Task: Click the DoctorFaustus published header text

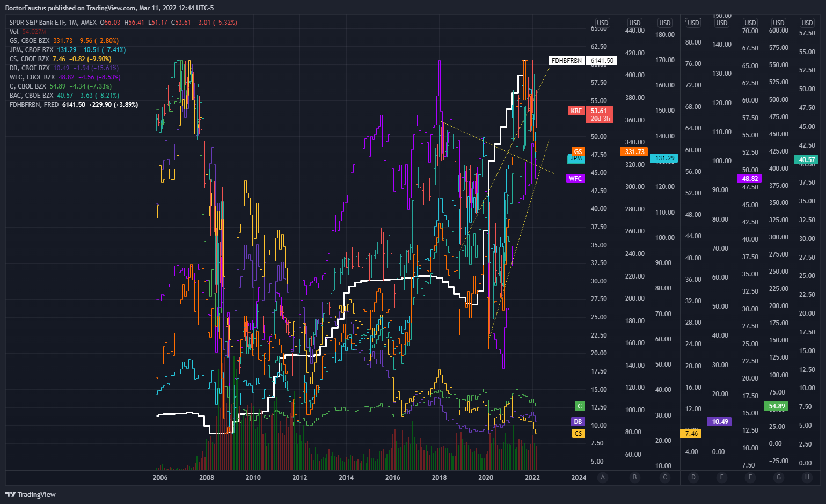Action: [x=109, y=8]
